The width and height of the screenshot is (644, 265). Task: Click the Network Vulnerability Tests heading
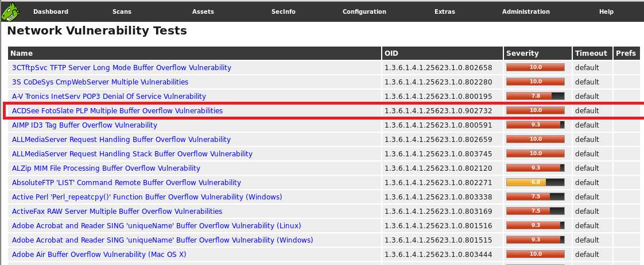pyautogui.click(x=97, y=31)
